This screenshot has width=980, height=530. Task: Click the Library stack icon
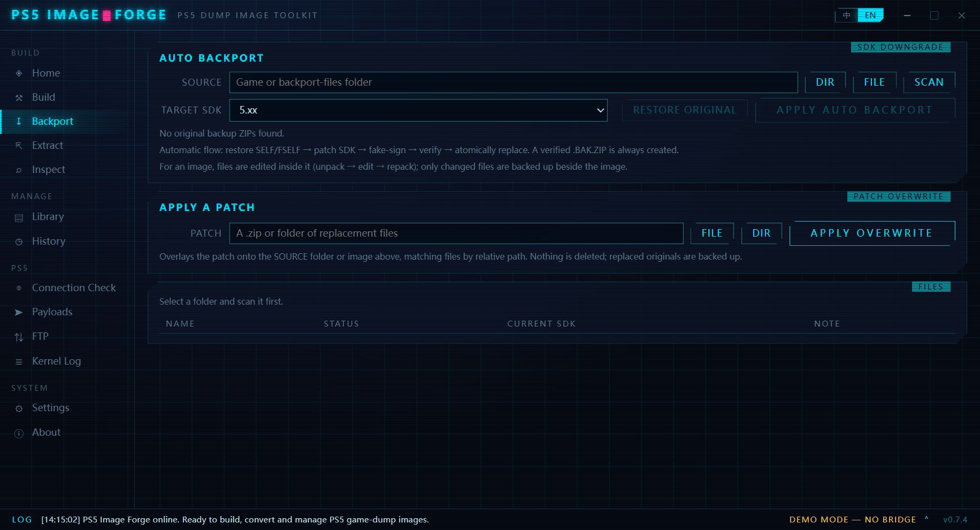19,217
